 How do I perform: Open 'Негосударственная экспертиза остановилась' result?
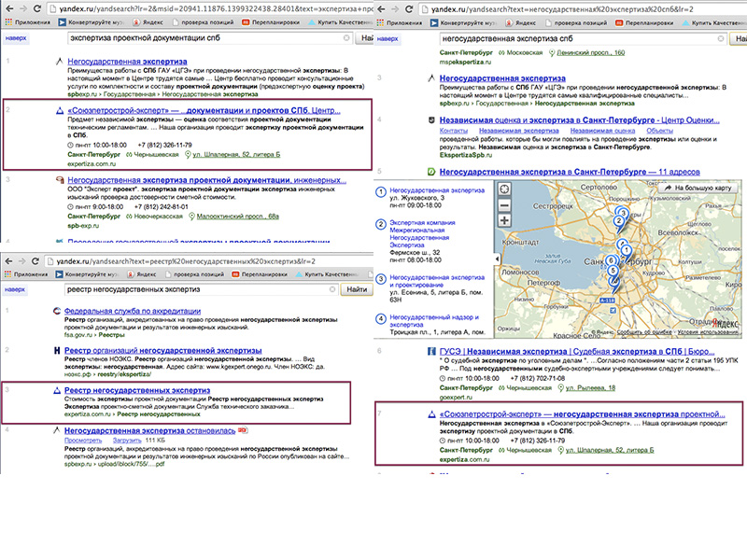pyautogui.click(x=149, y=430)
